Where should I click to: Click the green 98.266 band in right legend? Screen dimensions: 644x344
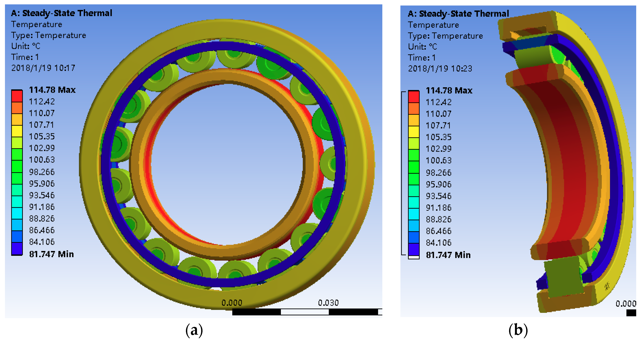click(414, 167)
